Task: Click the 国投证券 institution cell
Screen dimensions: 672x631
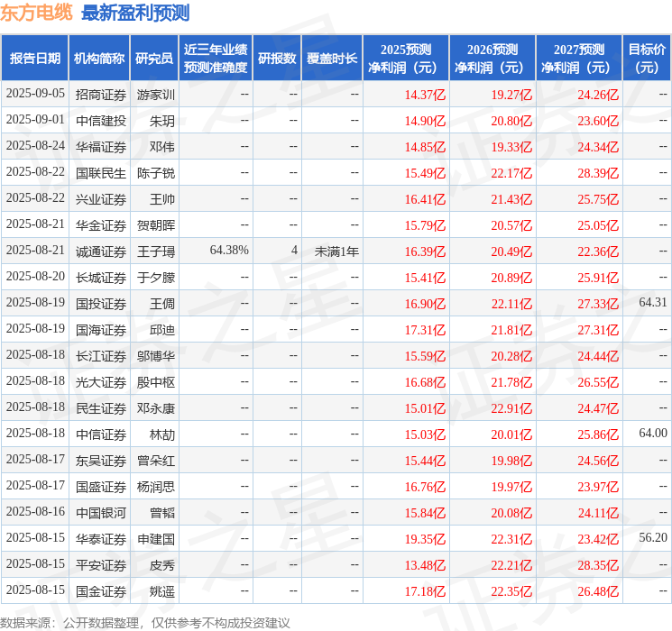Action: pyautogui.click(x=101, y=303)
